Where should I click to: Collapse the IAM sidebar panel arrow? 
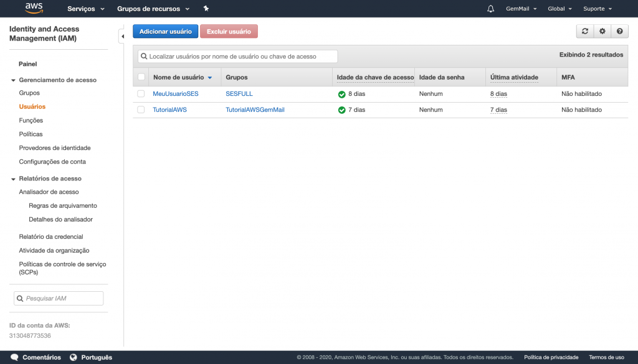coord(122,36)
